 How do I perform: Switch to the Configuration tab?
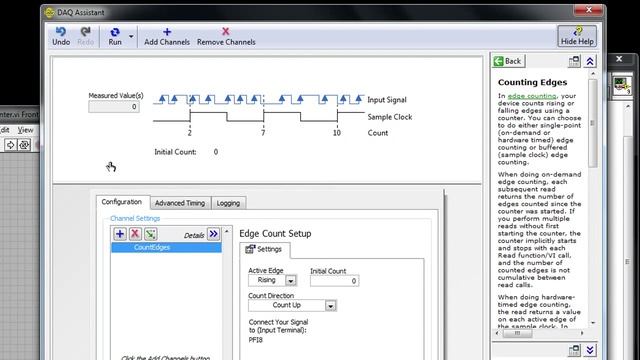122,202
